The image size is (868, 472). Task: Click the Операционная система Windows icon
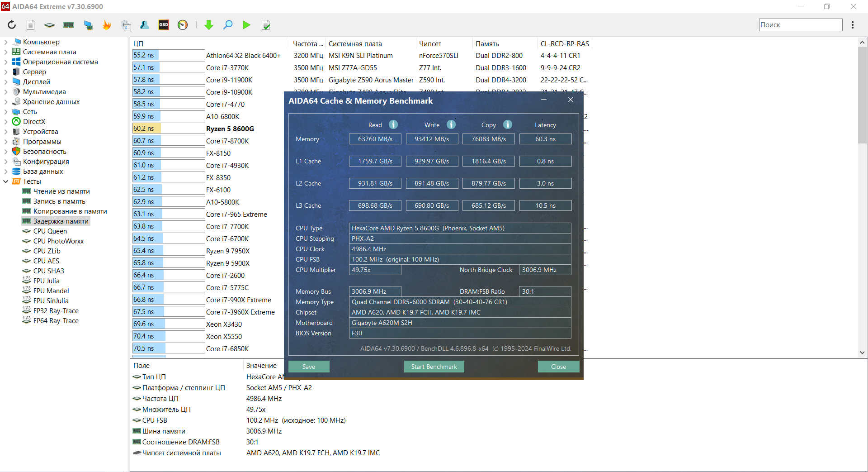point(16,62)
